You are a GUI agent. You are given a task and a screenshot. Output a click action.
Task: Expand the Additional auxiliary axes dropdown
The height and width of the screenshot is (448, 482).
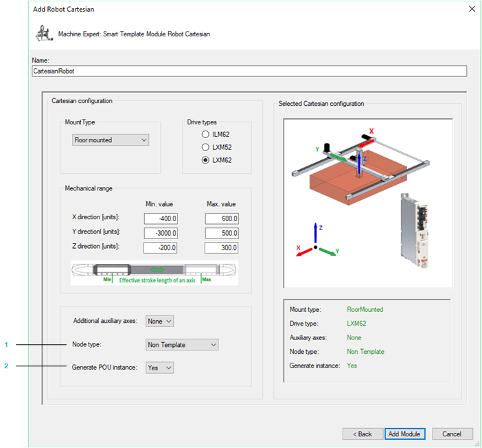point(160,321)
